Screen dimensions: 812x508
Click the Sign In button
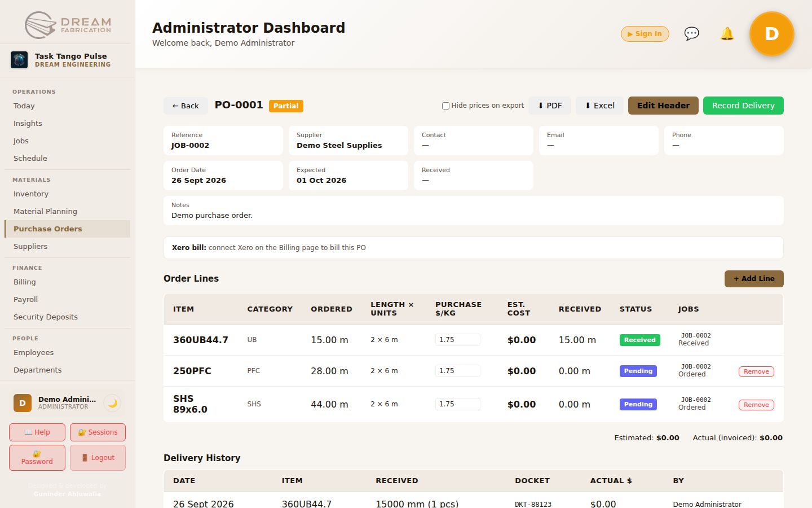point(645,34)
